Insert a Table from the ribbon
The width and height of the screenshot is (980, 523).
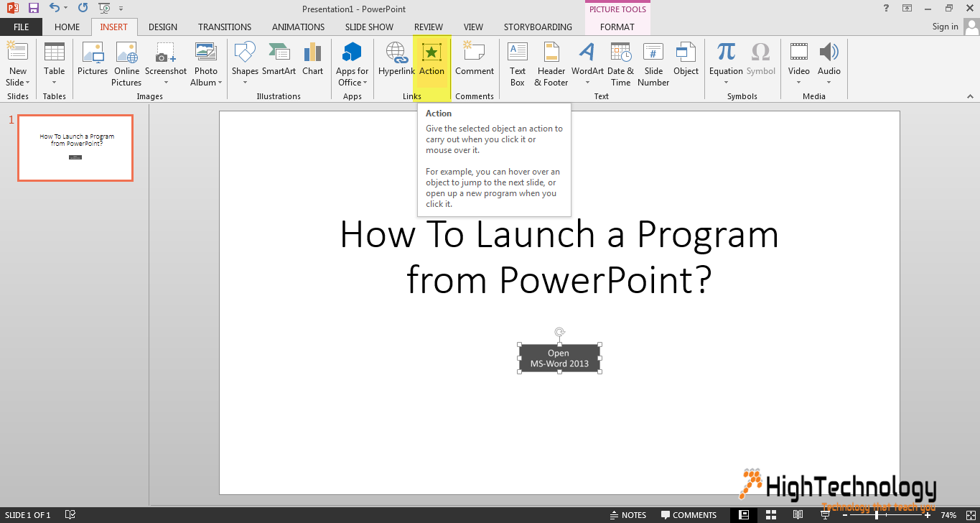click(x=54, y=64)
